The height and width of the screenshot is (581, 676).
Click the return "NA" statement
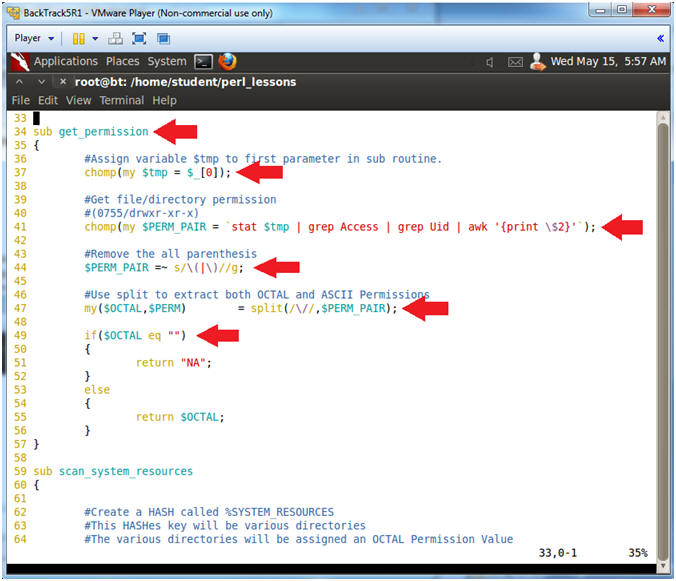tap(174, 363)
